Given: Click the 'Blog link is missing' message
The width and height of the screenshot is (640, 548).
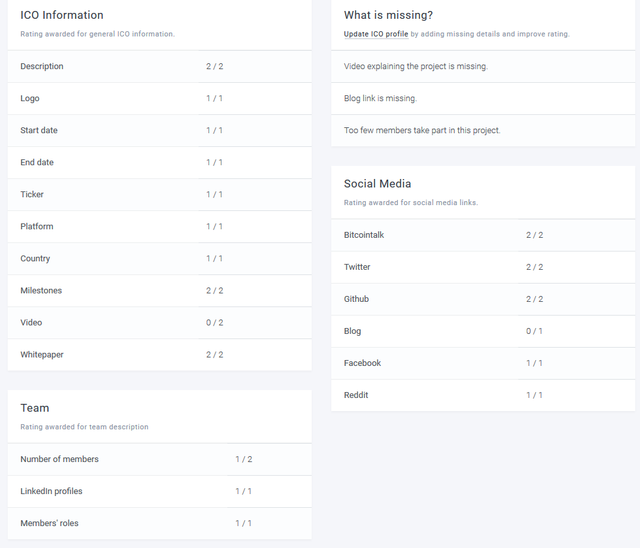Looking at the screenshot, I should 380,99.
